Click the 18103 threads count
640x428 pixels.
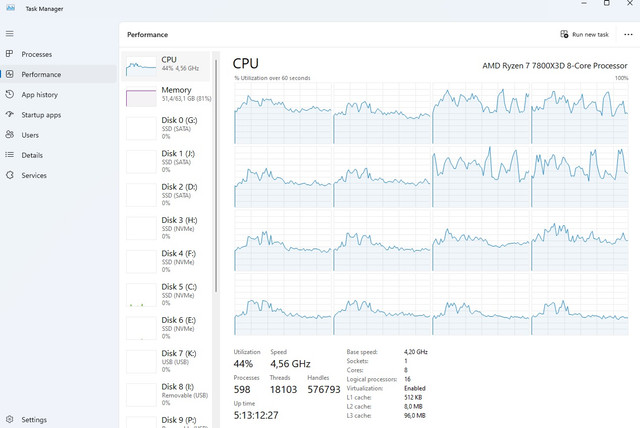pos(283,389)
